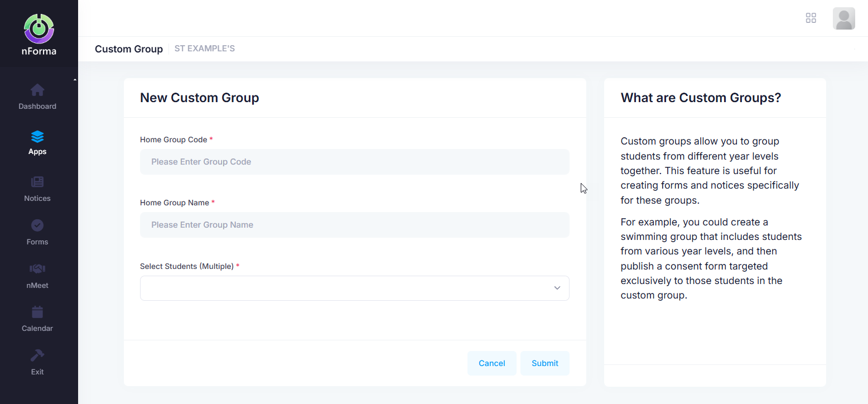The height and width of the screenshot is (404, 868).
Task: Open nMeet handshake icon
Action: [x=37, y=269]
